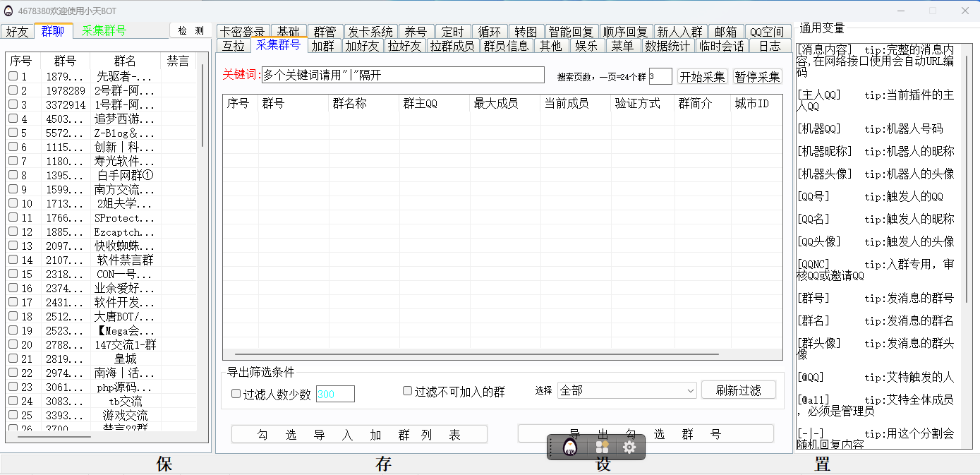Tick the checkbox for 软件禁言群 row
This screenshot has height=475, width=980.
tap(13, 260)
